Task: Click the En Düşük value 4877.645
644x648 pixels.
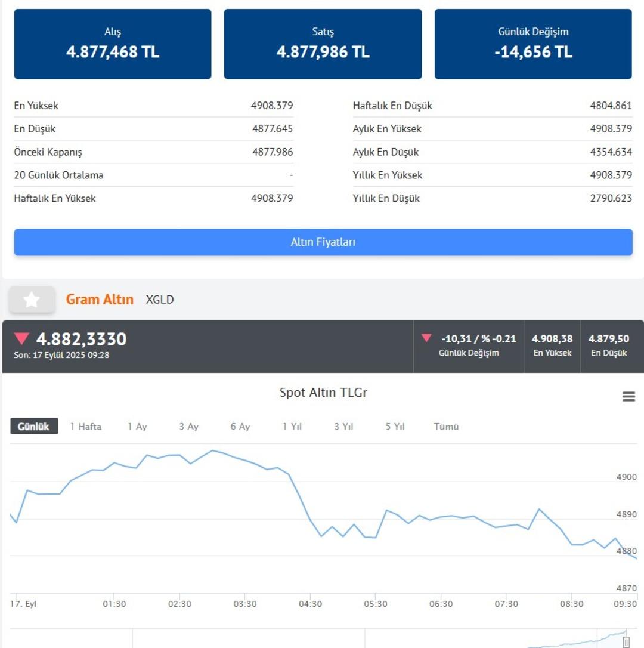Action: tap(273, 129)
